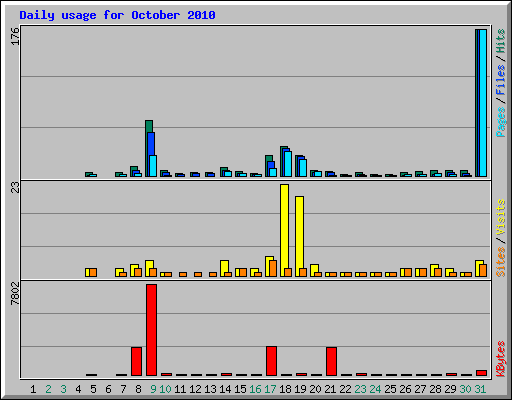Click the orange Sites bar for day 5
This screenshot has height=400, width=512.
93,272
